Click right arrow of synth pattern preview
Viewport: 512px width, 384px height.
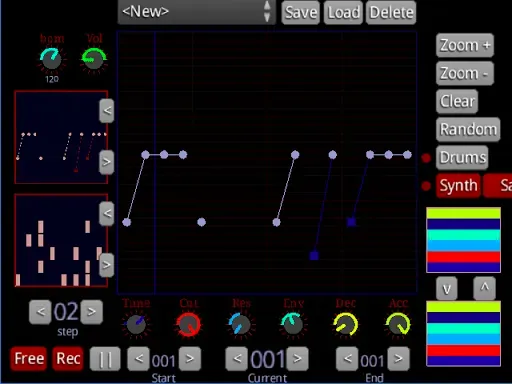[107, 162]
